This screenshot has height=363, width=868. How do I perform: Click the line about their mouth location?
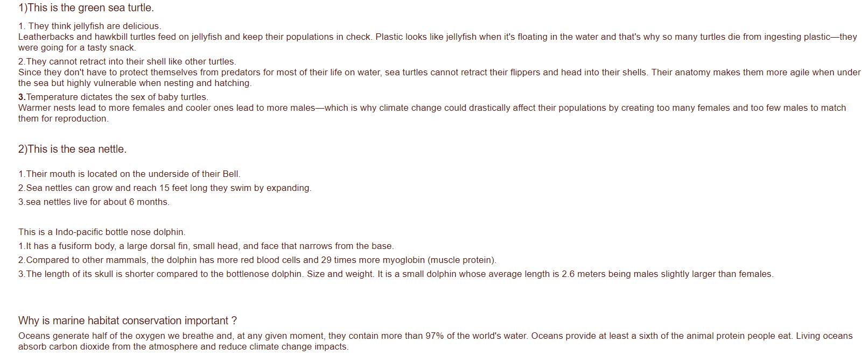click(x=129, y=174)
